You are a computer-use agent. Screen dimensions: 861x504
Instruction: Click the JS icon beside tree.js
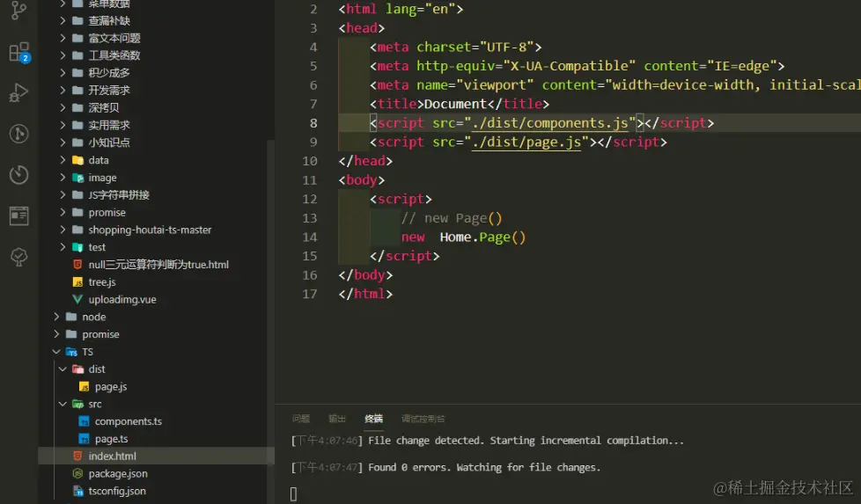(x=78, y=281)
